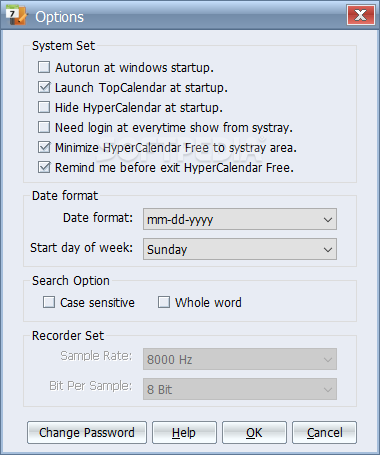380x455 pixels.
Task: Click the HyperCalendar app icon in title bar
Action: pos(16,15)
